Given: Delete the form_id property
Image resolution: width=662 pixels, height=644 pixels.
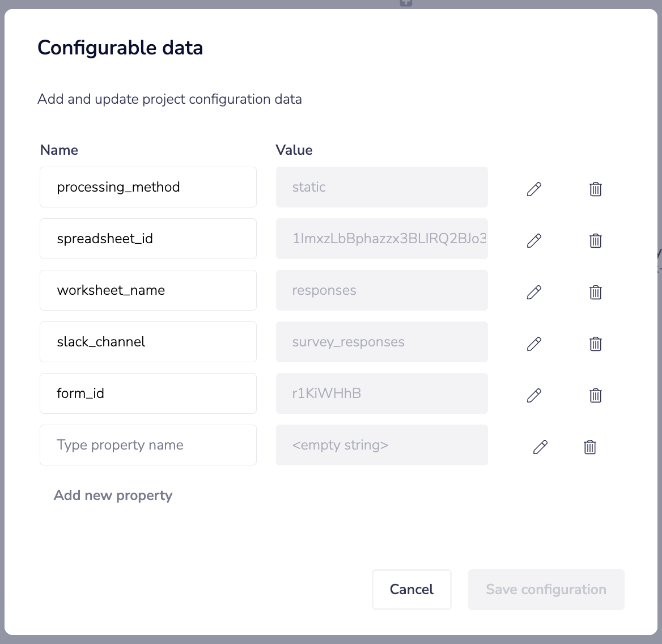Looking at the screenshot, I should pyautogui.click(x=595, y=395).
